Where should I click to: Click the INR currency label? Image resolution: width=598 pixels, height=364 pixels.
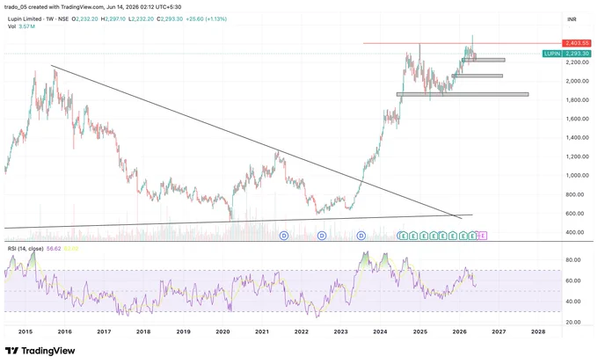572,19
